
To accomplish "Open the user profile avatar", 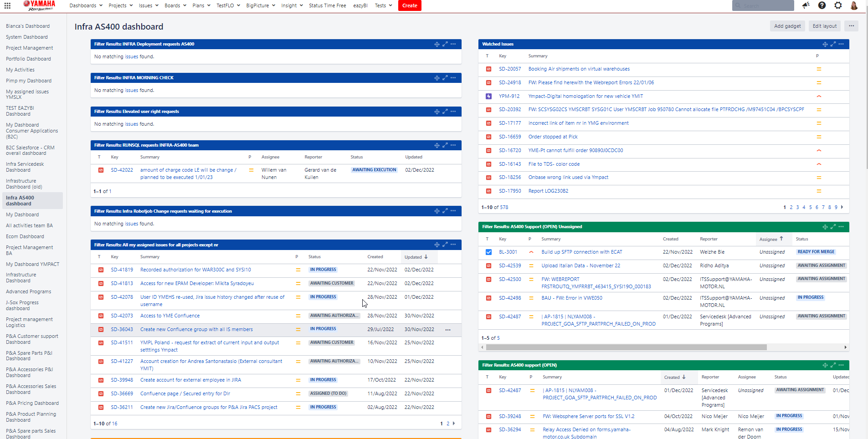I will [x=854, y=5].
